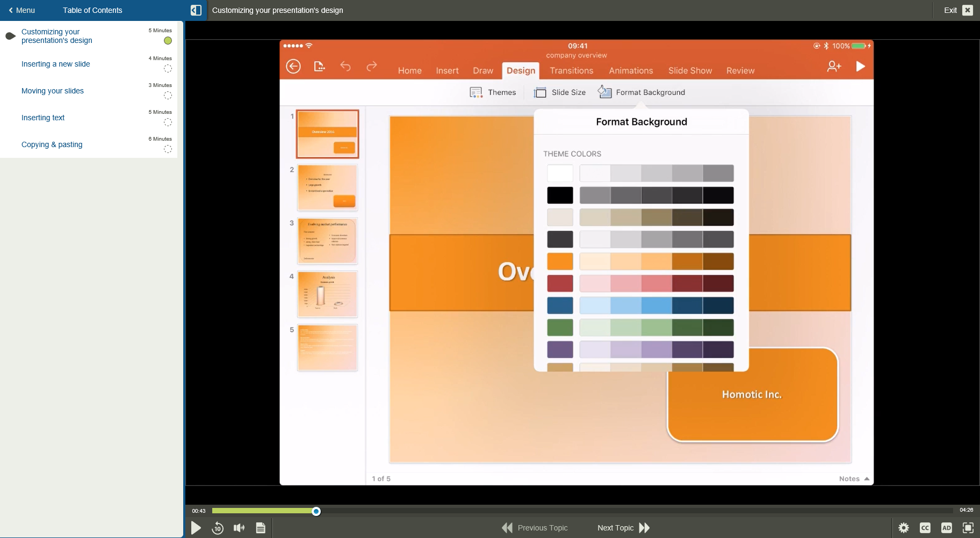Screen dimensions: 980x538
Task: Play the video
Action: point(196,528)
